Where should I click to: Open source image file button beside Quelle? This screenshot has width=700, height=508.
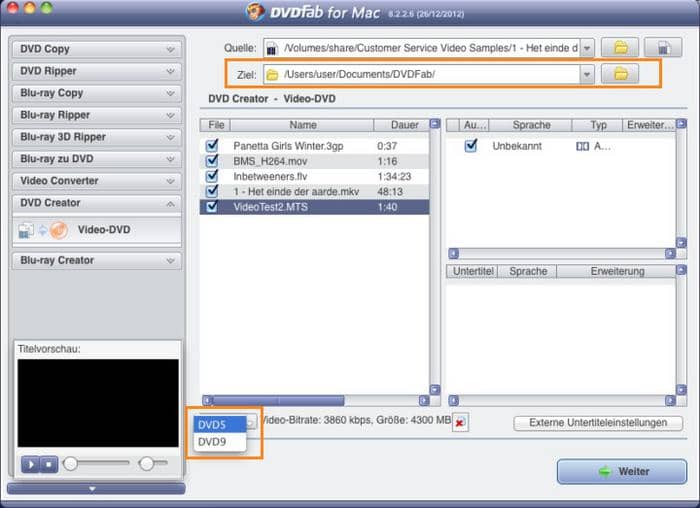[663, 47]
